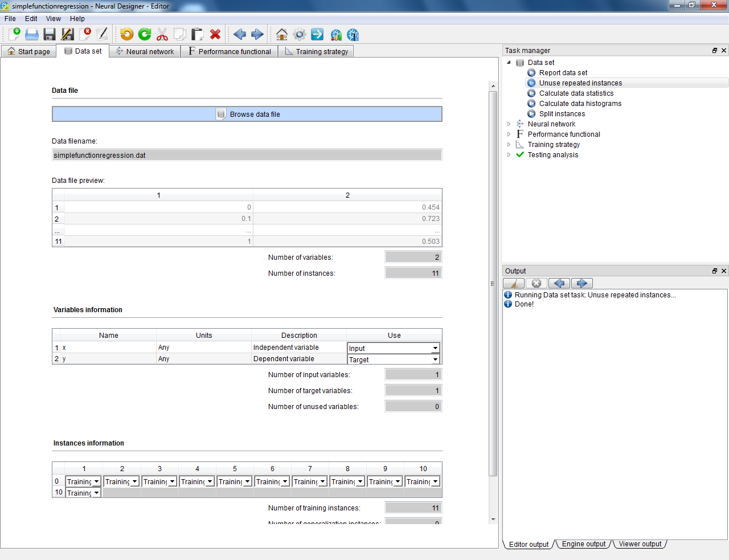The width and height of the screenshot is (729, 560).
Task: Open the Use dropdown for variable y
Action: 435,359
